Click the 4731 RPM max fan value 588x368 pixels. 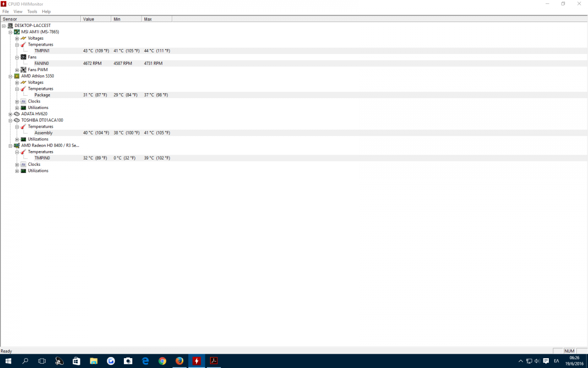[153, 63]
